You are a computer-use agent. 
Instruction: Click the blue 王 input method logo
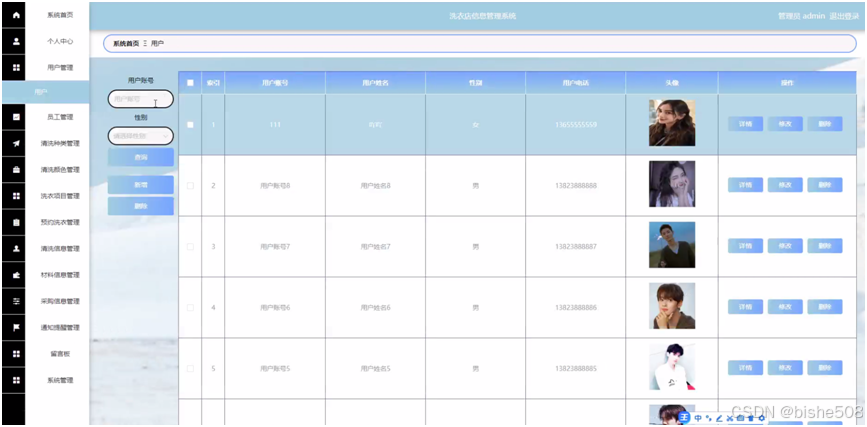[685, 418]
